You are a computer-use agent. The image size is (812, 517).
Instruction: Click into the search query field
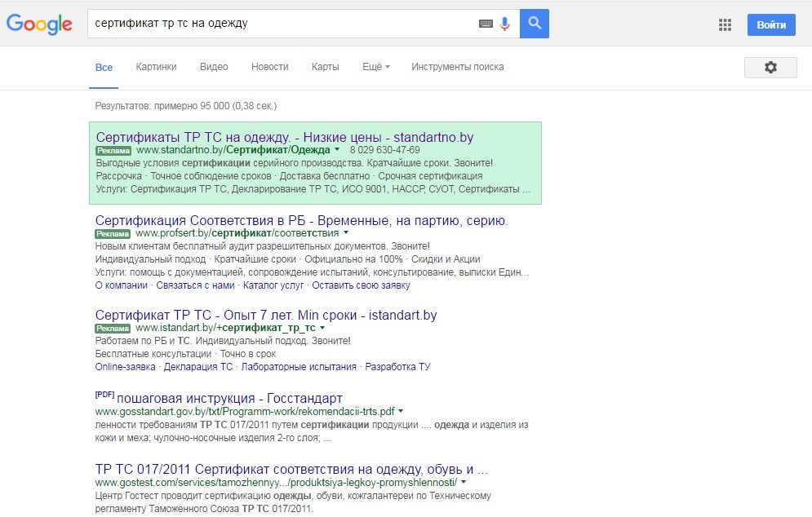(282, 24)
